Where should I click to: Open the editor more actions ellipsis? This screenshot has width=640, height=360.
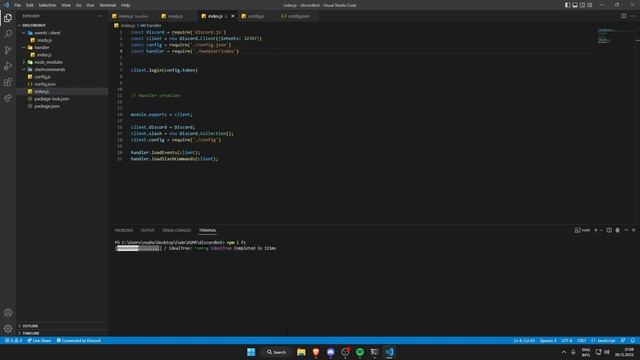pos(632,16)
